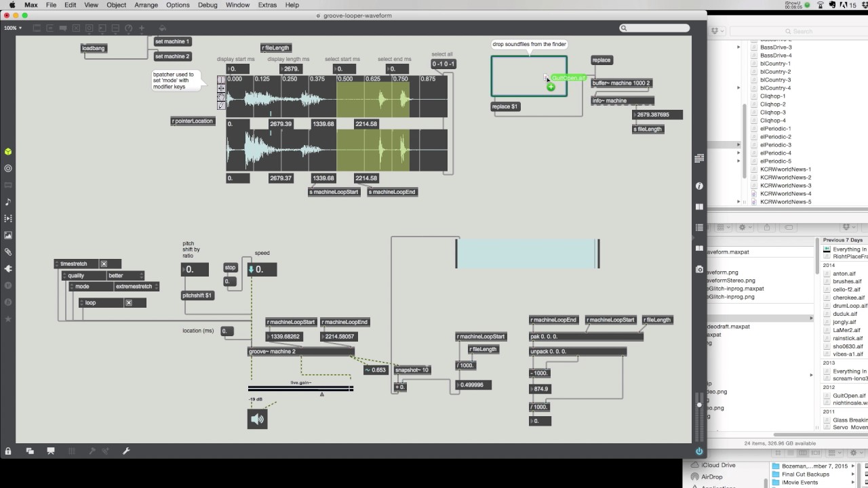Select the waveform move mode button
Viewport: 868px width, 488px height.
point(221,88)
